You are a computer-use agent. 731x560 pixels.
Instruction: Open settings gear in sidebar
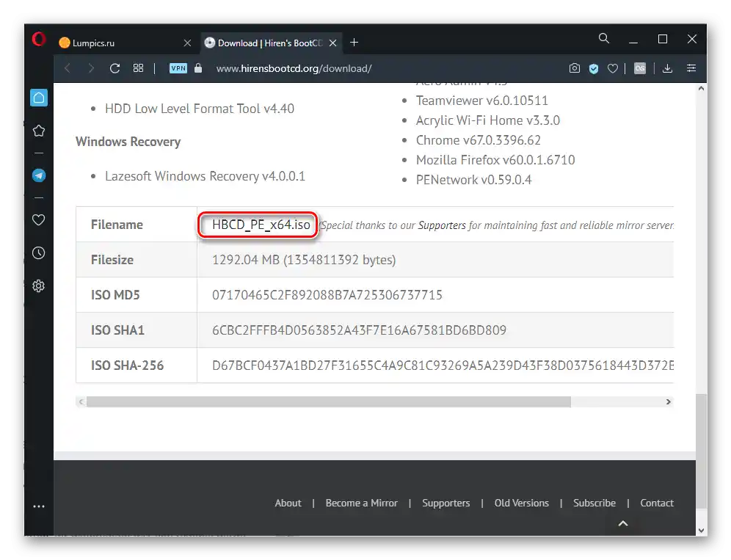coord(39,286)
